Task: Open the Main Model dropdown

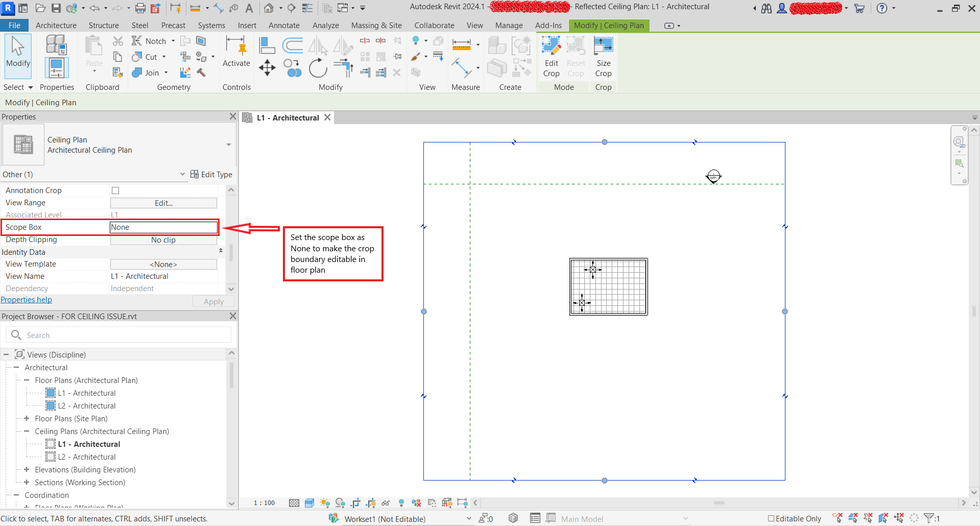Action: (x=684, y=518)
